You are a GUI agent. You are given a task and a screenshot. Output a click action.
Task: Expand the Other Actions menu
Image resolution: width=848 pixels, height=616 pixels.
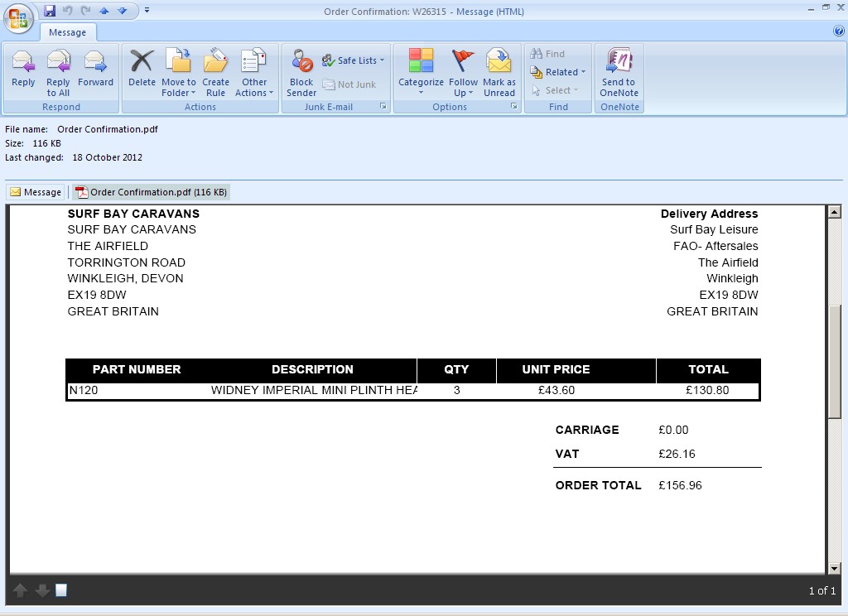pos(254,71)
